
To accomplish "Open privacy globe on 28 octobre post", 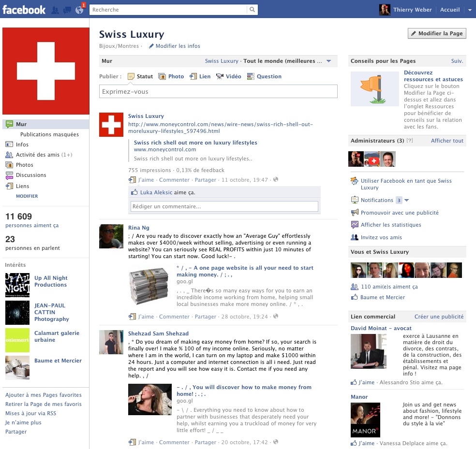I will (x=276, y=317).
